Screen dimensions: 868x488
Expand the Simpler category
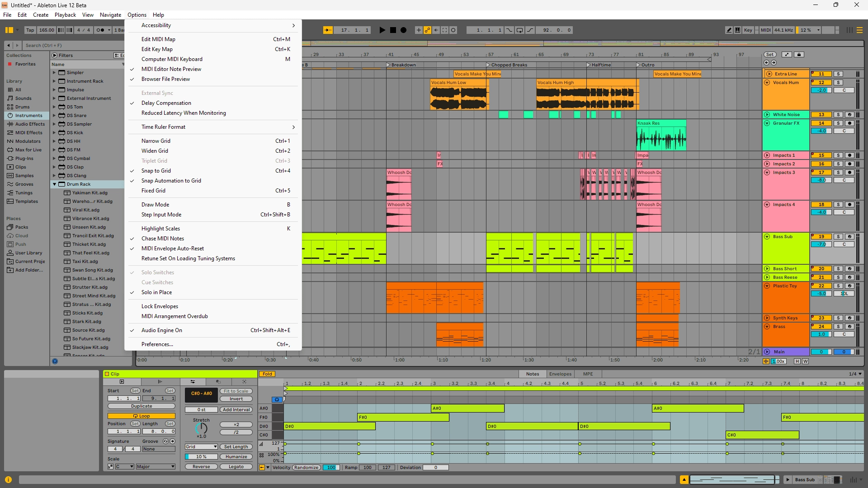(54, 73)
